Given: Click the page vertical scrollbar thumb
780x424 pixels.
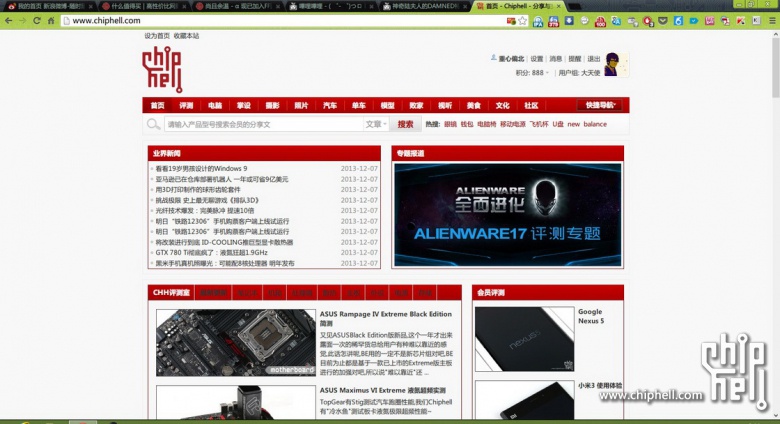Looking at the screenshot, I should tap(776, 67).
